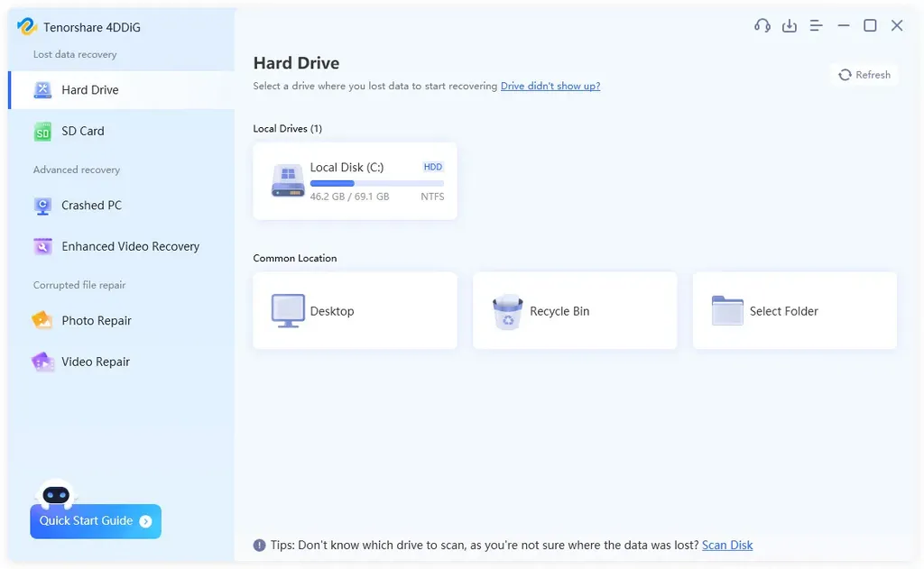Click the Scan Disk link

(727, 546)
